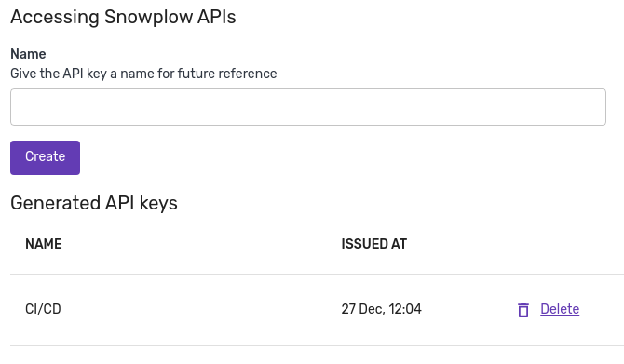This screenshot has height=364, width=624.
Task: Click the 27 Dec, 12:04 timestamp
Action: 381,309
